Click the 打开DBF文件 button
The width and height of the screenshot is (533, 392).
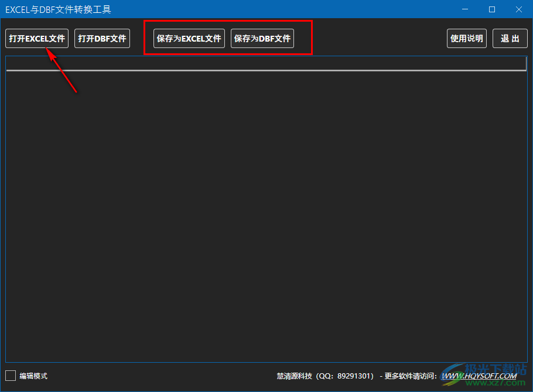(x=102, y=39)
